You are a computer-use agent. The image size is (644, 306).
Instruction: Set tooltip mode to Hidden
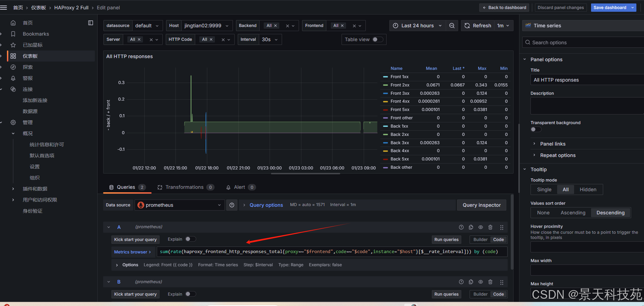point(588,189)
